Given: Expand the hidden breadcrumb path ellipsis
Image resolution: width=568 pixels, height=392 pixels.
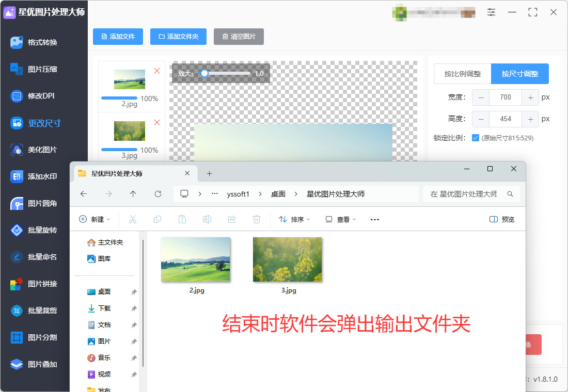Looking at the screenshot, I should [x=215, y=193].
